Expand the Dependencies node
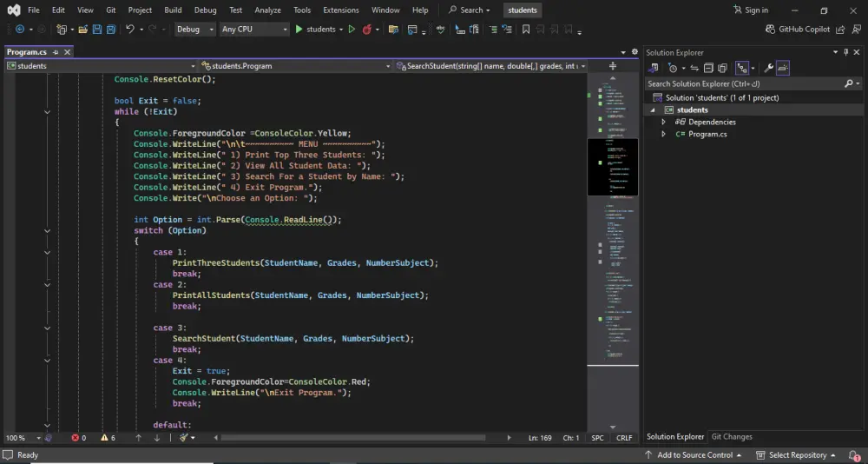 [664, 123]
